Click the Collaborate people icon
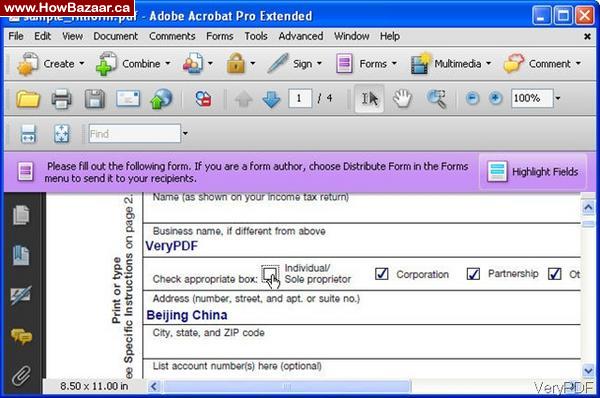Image resolution: width=600 pixels, height=398 pixels. coord(192,64)
